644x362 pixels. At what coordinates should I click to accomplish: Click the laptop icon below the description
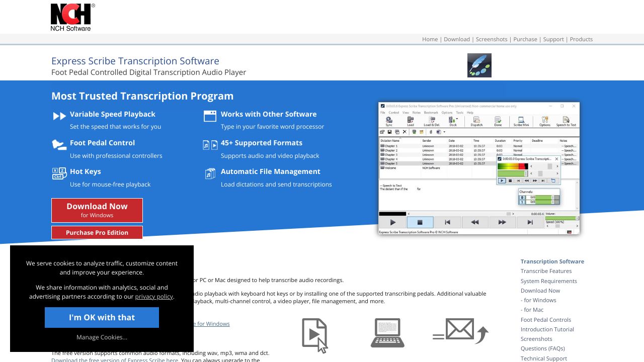(x=387, y=333)
